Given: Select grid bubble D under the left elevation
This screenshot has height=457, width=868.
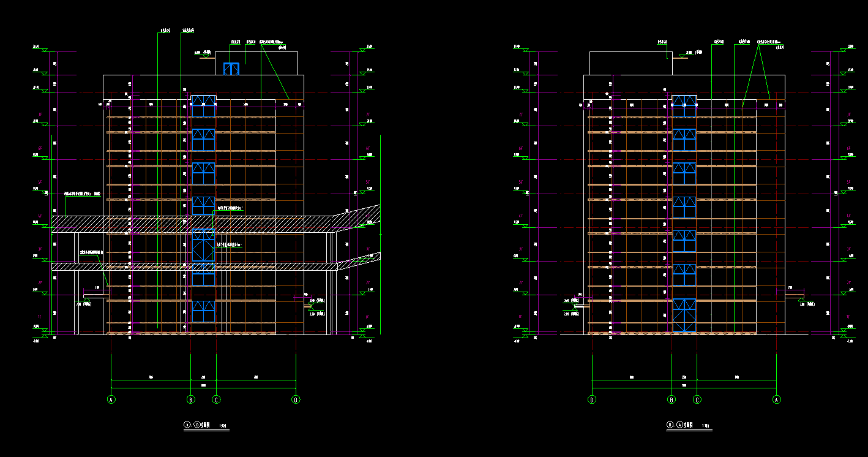Looking at the screenshot, I should (296, 399).
